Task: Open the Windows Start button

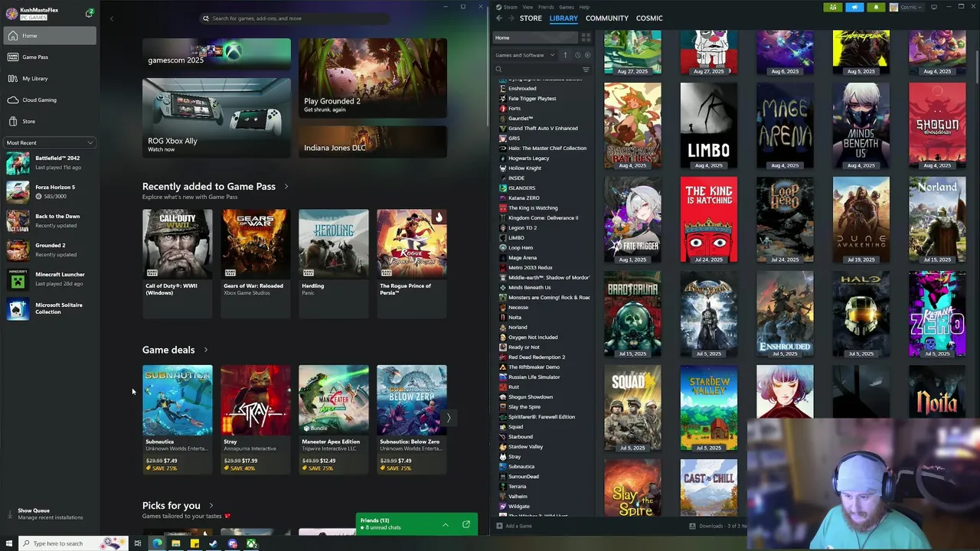Action: 9,543
